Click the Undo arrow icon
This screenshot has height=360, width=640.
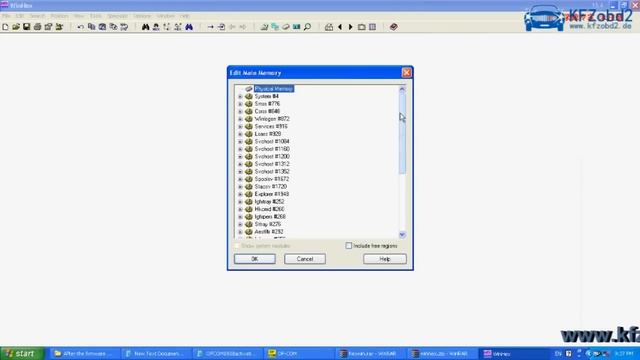point(80,27)
